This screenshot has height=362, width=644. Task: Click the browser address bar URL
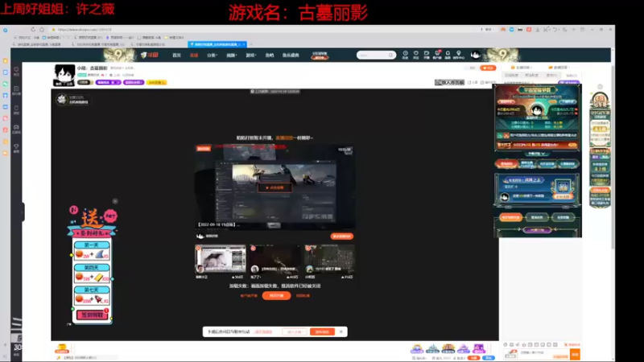(85, 30)
